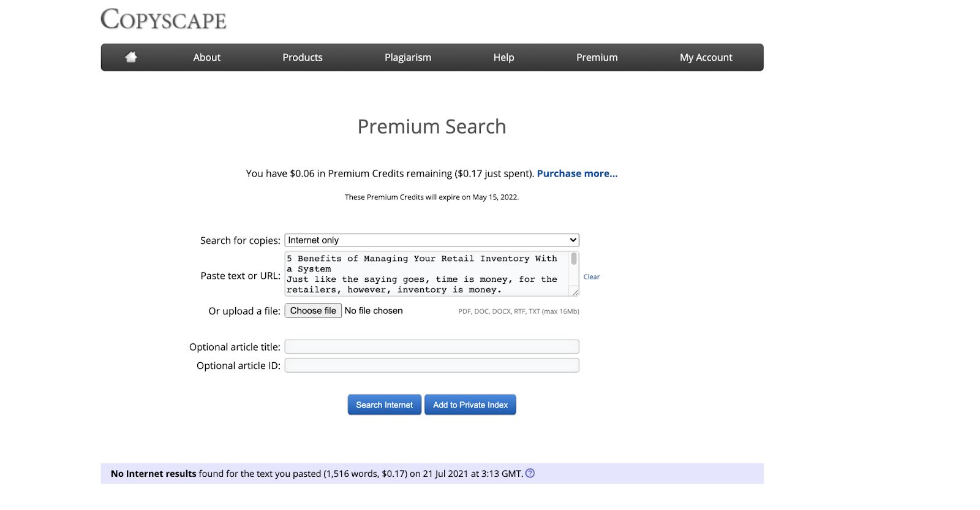The image size is (980, 510).
Task: Click the Or upload a file label
Action: point(244,311)
